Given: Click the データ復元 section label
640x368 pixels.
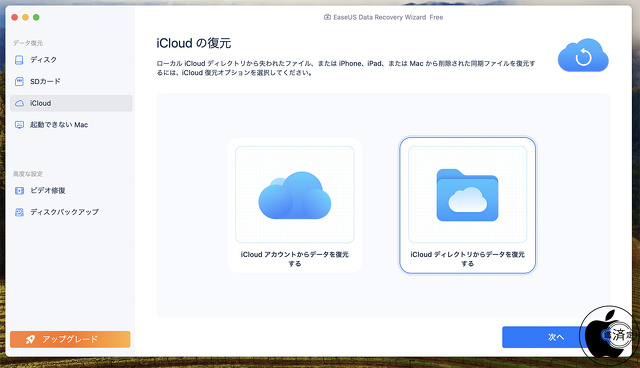Looking at the screenshot, I should pos(28,43).
